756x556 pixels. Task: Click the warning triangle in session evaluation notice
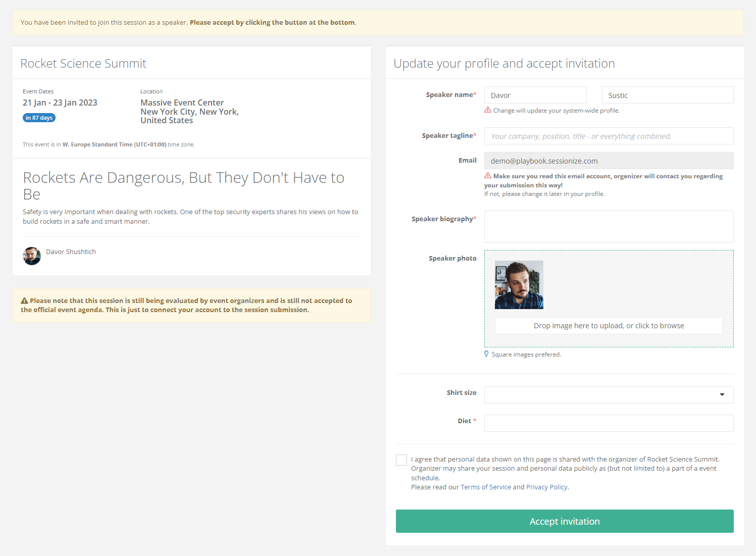[24, 301]
